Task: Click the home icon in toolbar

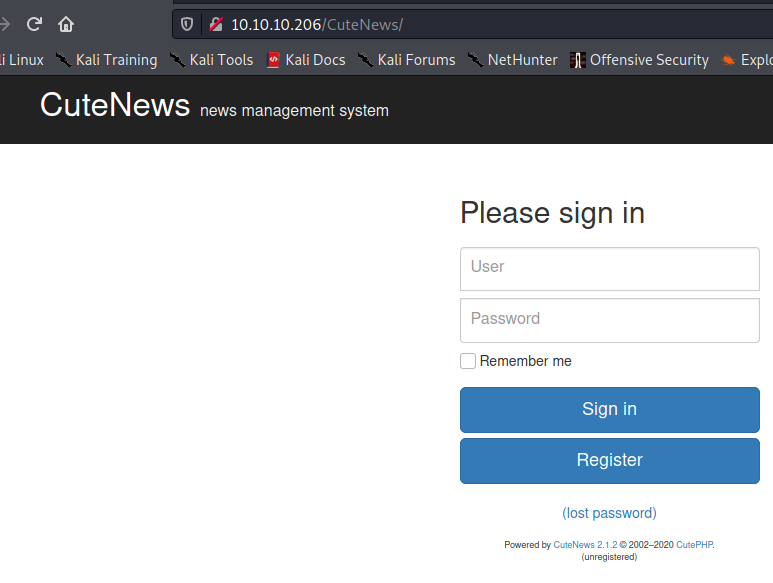Action: (66, 24)
